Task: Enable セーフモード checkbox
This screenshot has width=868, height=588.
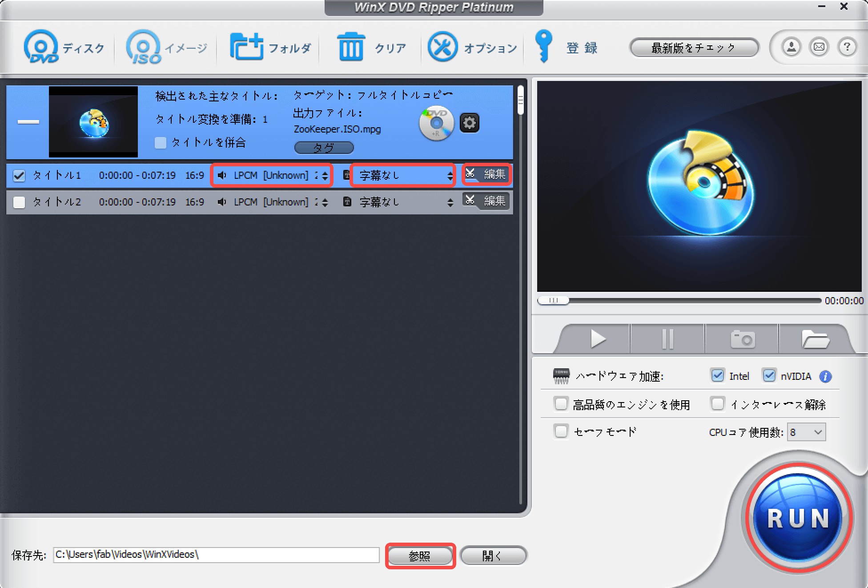Action: (561, 431)
